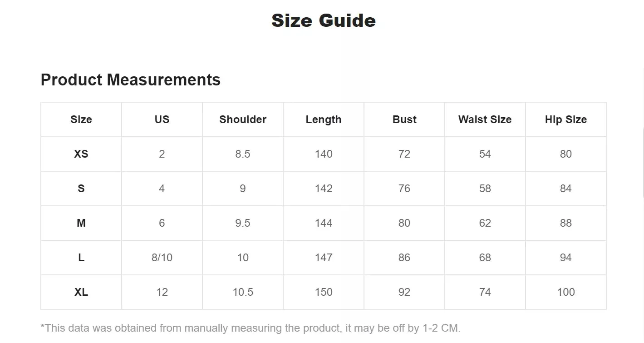
Task: Select the XL size row label
Action: click(x=81, y=292)
